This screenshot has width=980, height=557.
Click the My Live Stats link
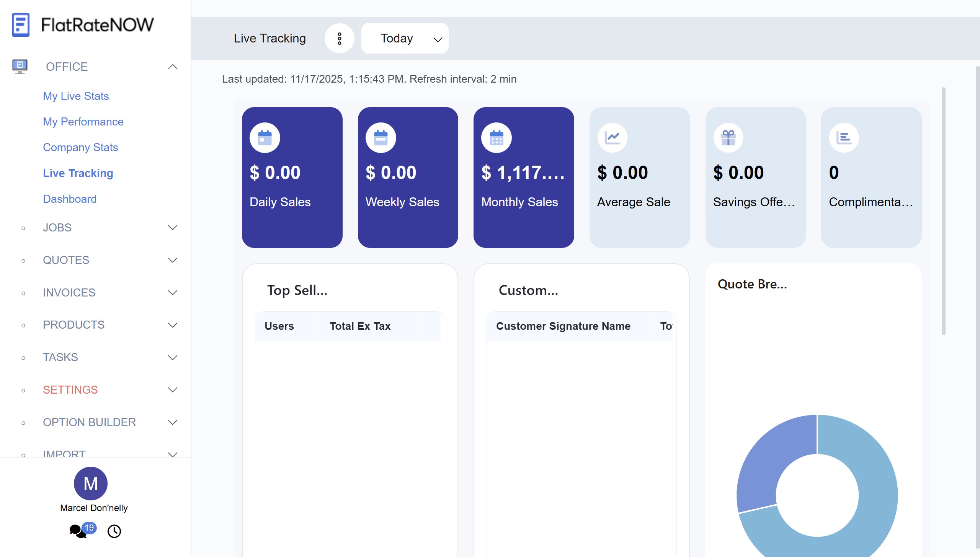coord(76,96)
